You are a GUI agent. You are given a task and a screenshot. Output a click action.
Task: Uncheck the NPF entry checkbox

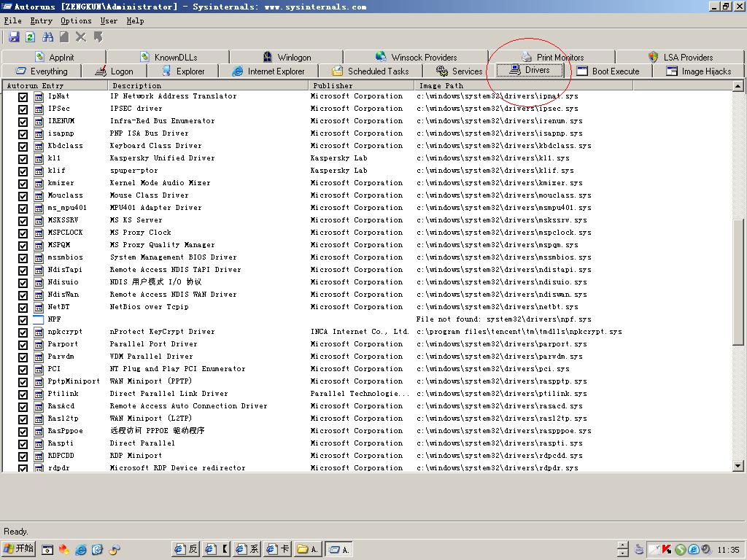23,320
